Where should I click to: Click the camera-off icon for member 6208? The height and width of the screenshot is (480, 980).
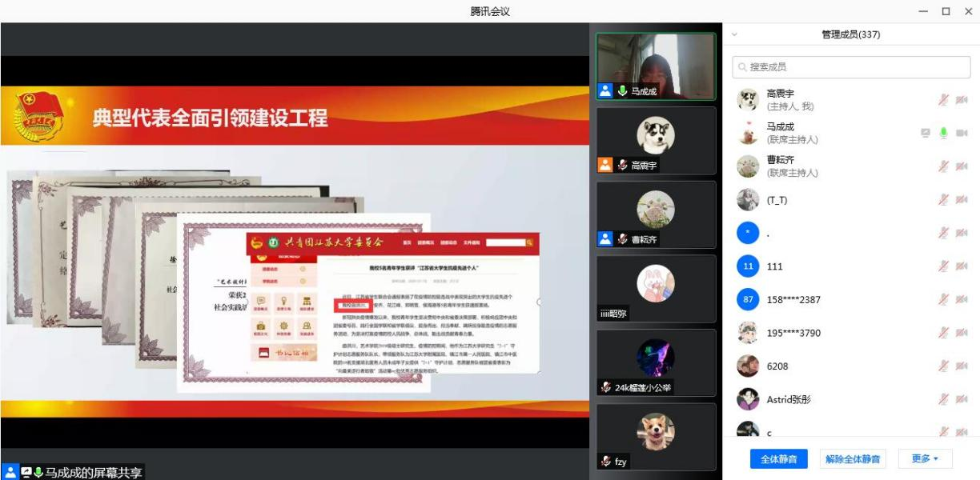click(962, 366)
